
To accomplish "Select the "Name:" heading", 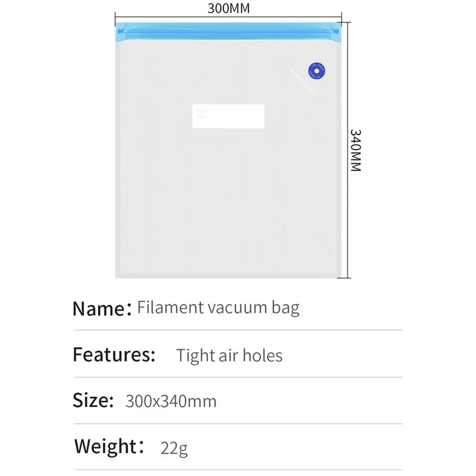I will [101, 309].
